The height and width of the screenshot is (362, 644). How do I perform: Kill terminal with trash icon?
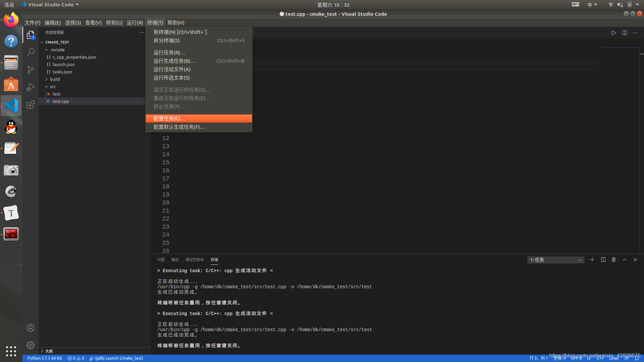pos(613,260)
